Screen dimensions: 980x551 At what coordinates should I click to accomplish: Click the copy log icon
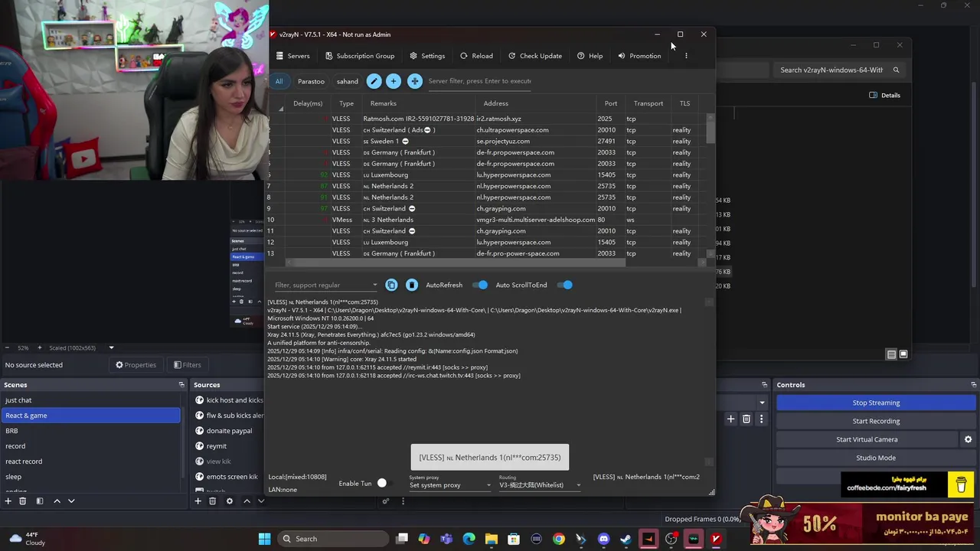[391, 285]
